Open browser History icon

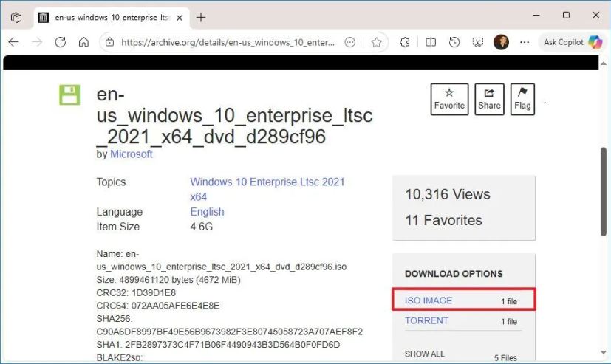point(454,42)
